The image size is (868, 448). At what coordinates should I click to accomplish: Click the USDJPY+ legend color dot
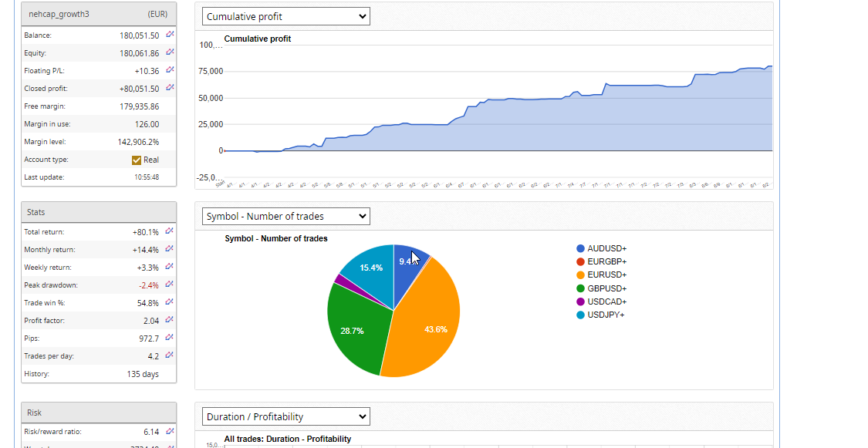(x=580, y=315)
